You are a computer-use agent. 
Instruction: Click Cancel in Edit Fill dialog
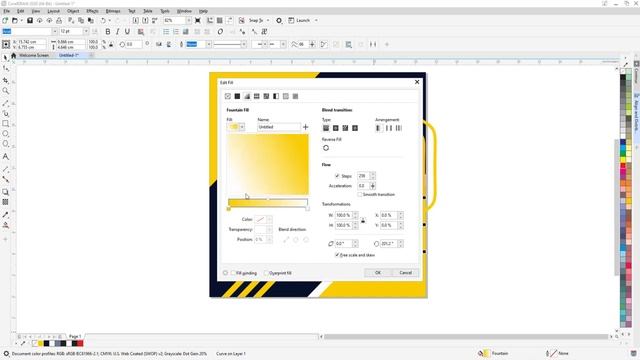[x=405, y=273]
